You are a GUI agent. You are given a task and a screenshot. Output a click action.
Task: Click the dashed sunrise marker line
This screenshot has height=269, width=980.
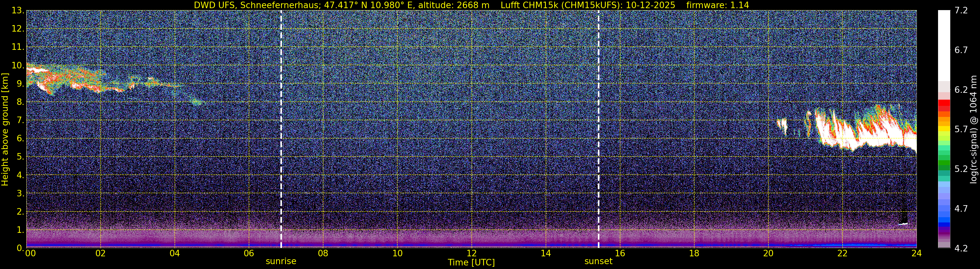tap(281, 129)
